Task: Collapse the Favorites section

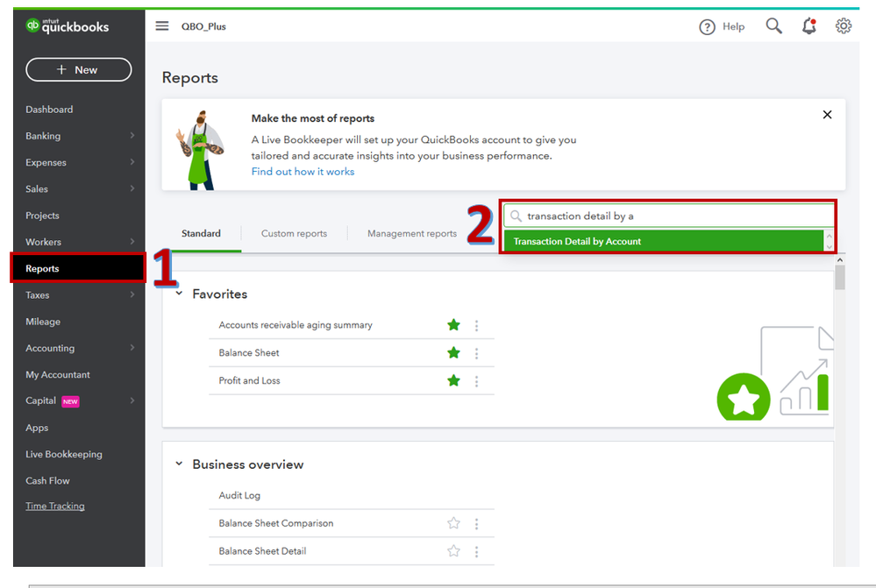Action: 179,294
